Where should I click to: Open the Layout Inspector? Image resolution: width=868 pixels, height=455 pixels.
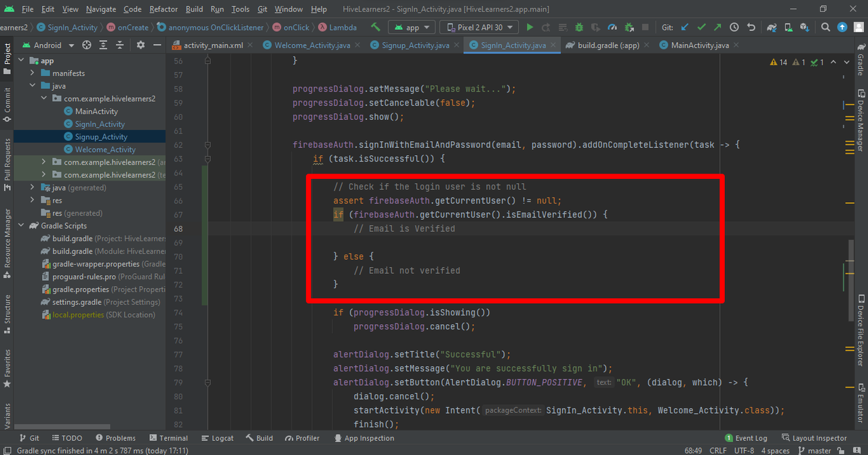click(814, 438)
